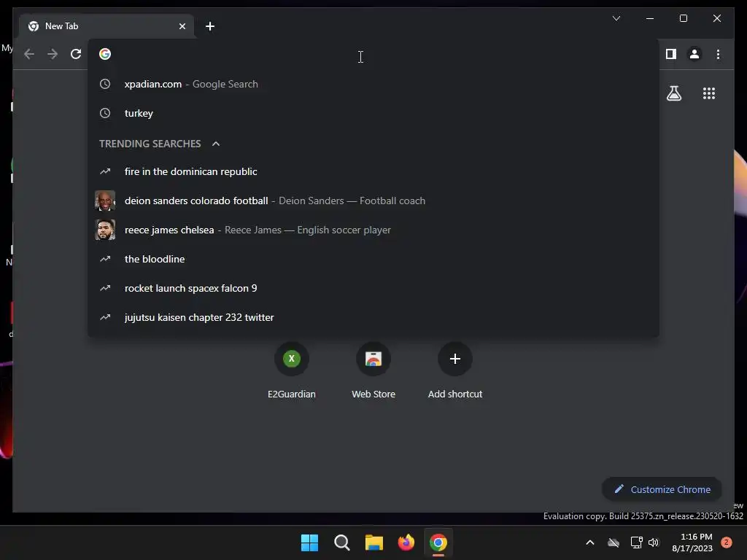Viewport: 747px width, 560px height.
Task: Collapse the Trending Searches section
Action: (x=216, y=144)
